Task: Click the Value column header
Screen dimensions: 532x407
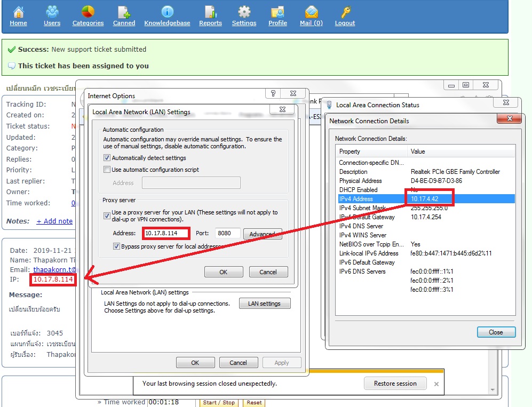Action: click(x=461, y=151)
